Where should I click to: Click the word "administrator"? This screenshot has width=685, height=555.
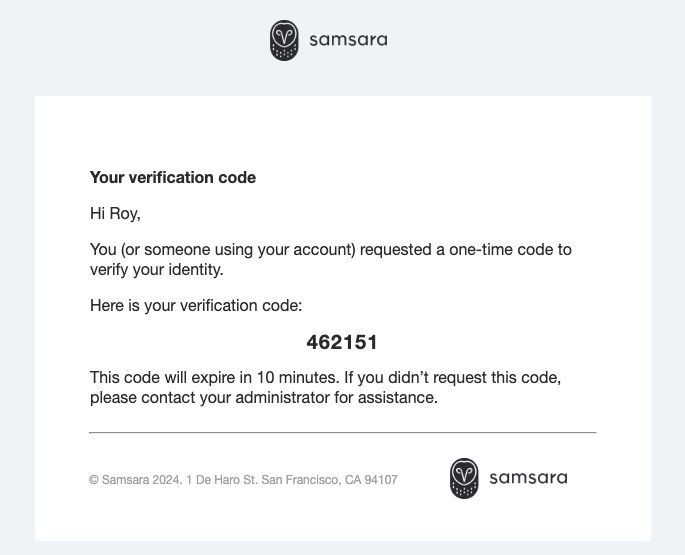(x=277, y=397)
